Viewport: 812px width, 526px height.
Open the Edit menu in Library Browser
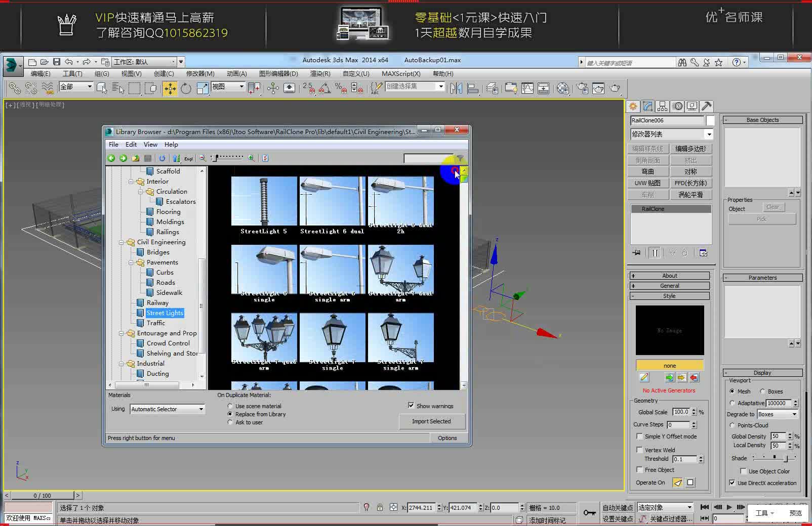(131, 144)
